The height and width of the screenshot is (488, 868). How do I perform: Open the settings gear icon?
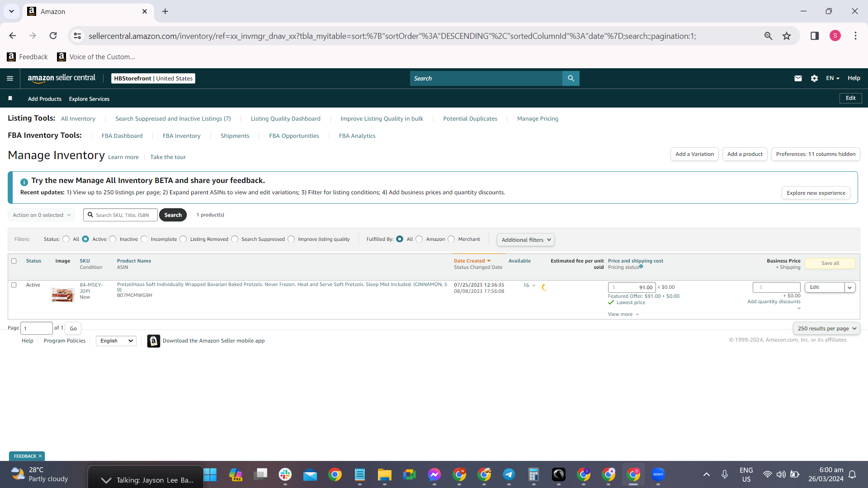(814, 78)
